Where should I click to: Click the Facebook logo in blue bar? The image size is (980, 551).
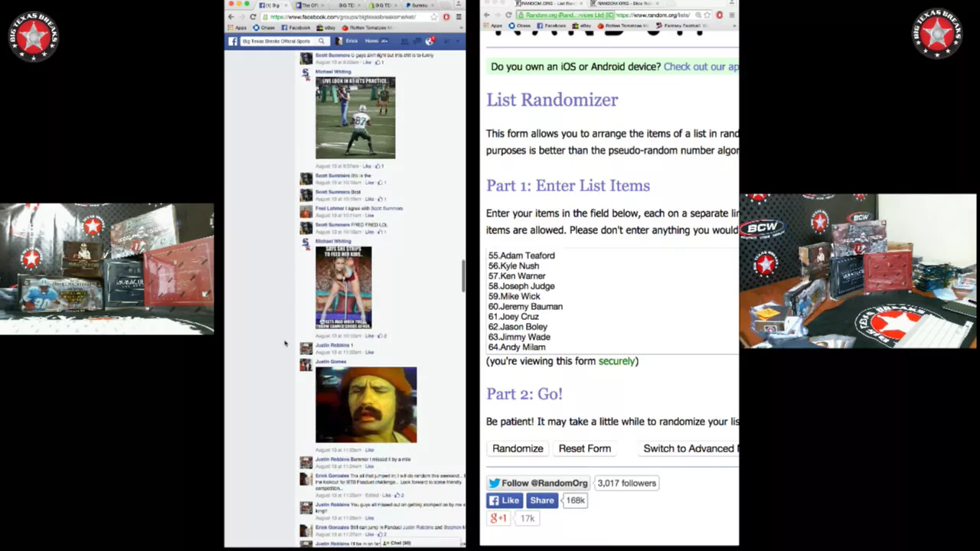(233, 41)
